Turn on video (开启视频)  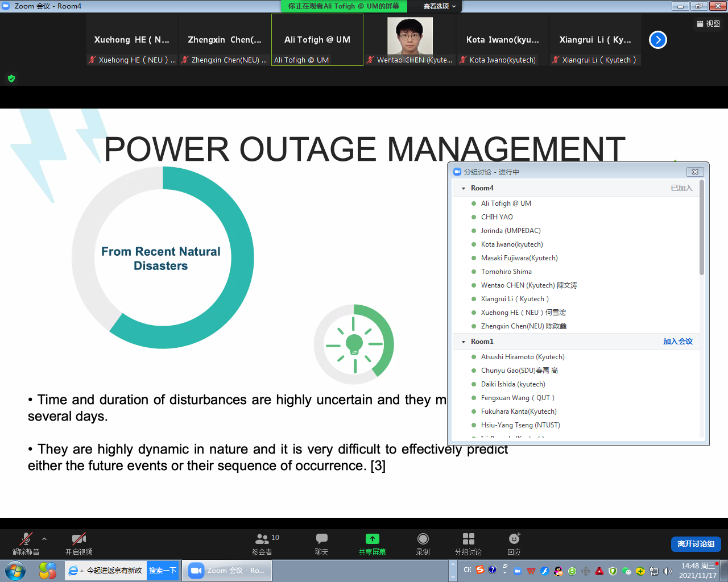coord(78,543)
